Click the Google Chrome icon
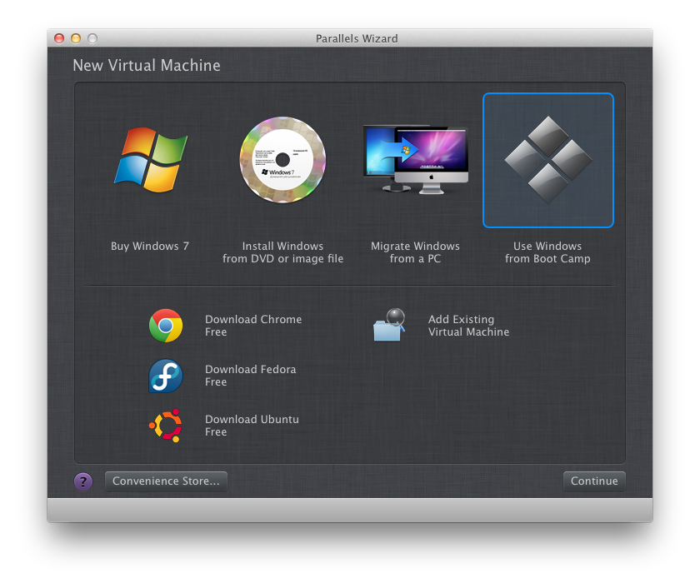The image size is (700, 588). click(166, 325)
